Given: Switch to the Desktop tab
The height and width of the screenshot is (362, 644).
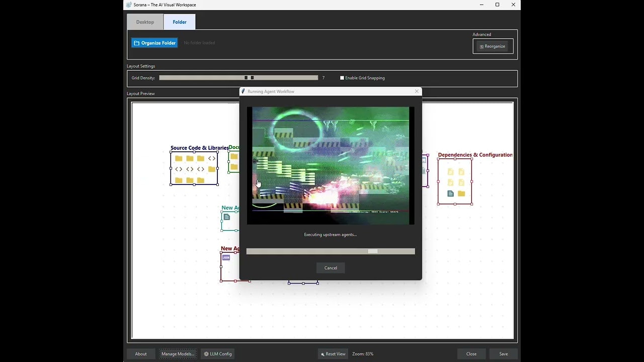Looking at the screenshot, I should [x=145, y=22].
